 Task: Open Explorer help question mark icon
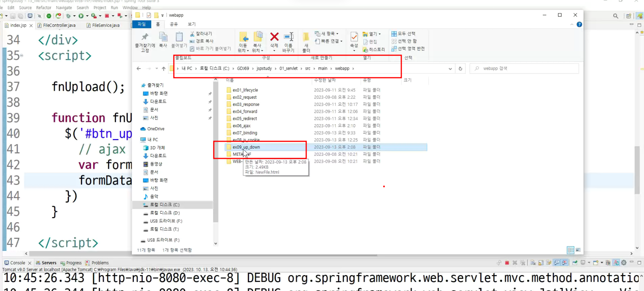tap(579, 24)
